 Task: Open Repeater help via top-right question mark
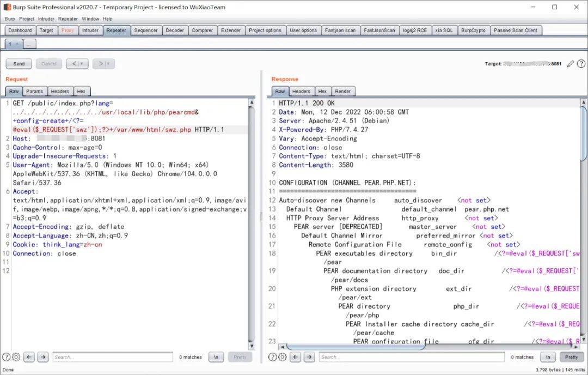click(x=581, y=64)
